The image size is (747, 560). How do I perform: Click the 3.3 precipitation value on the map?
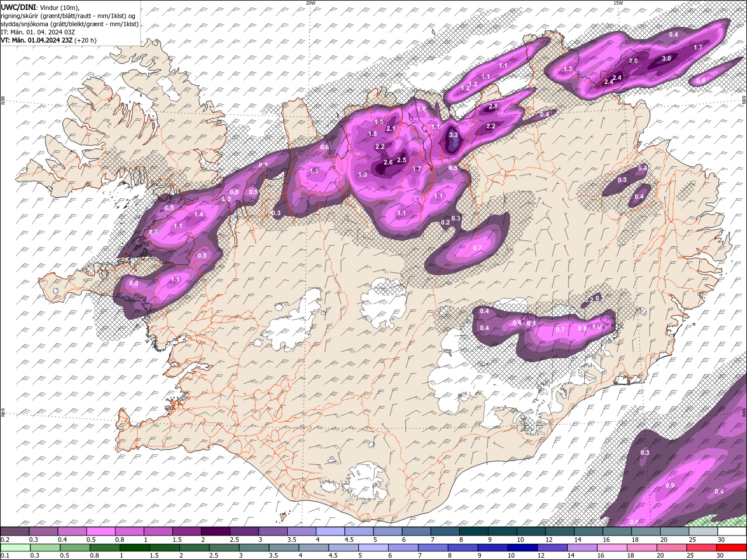(x=453, y=135)
